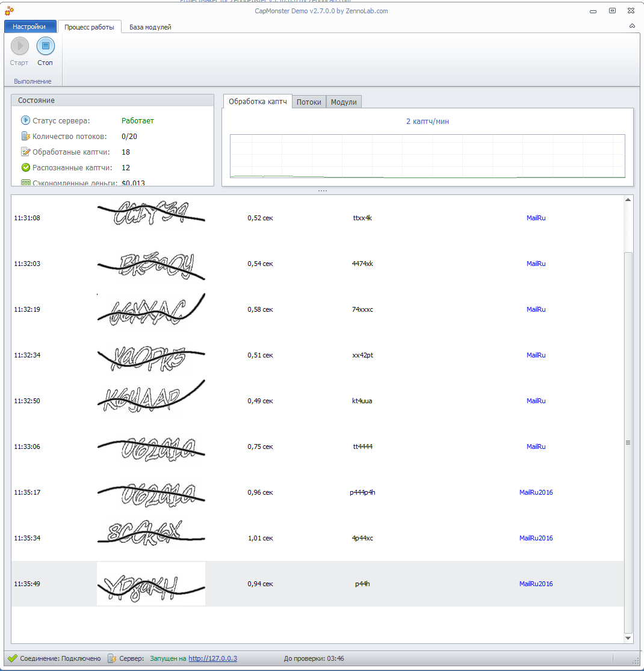Click the window resize grip in status bar
This screenshot has height=671, width=644.
click(x=636, y=661)
